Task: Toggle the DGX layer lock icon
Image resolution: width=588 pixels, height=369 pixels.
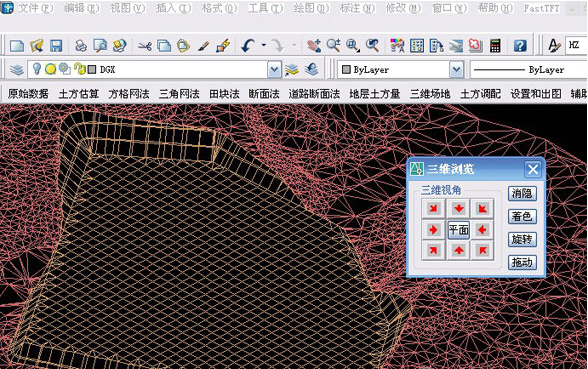Action: pyautogui.click(x=80, y=69)
